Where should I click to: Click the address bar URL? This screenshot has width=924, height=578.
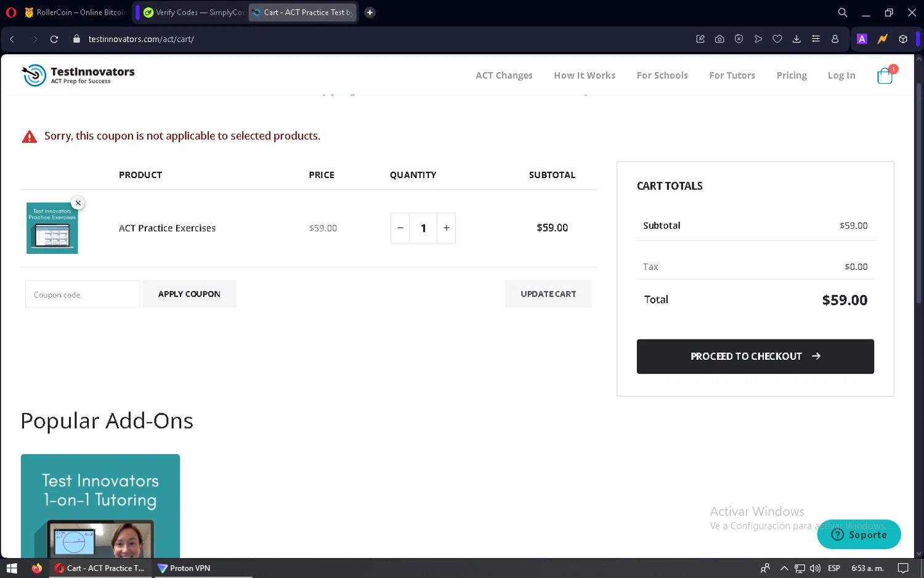(x=141, y=39)
